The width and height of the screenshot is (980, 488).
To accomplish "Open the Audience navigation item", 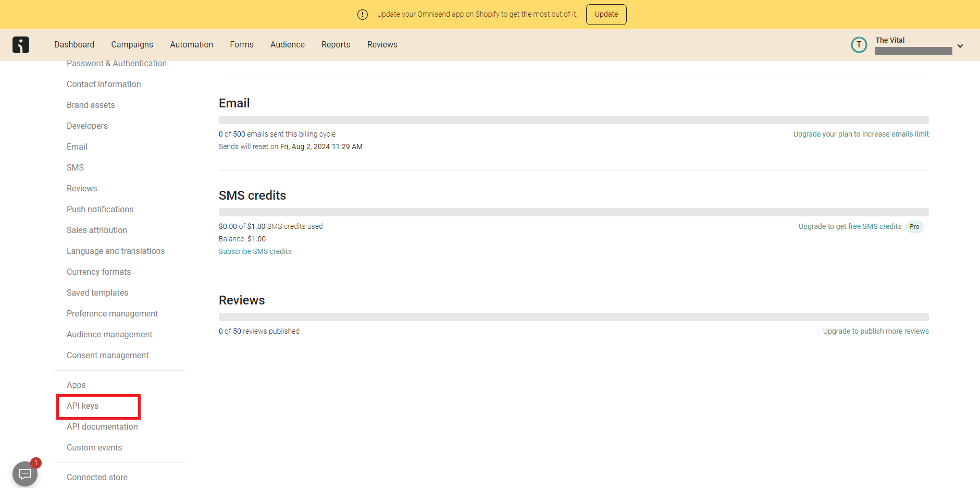I will tap(287, 45).
